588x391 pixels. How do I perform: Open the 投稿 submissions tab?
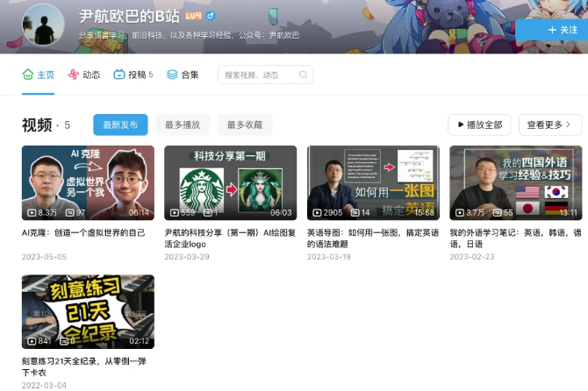pyautogui.click(x=133, y=75)
